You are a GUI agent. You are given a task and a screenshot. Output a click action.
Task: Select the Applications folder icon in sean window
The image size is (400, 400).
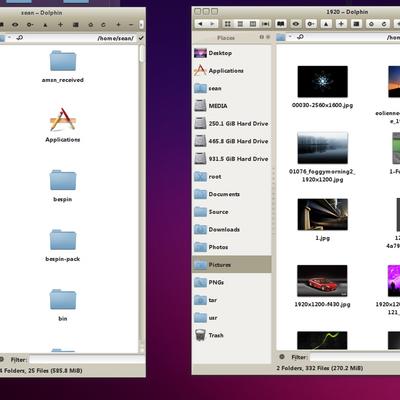[63, 120]
